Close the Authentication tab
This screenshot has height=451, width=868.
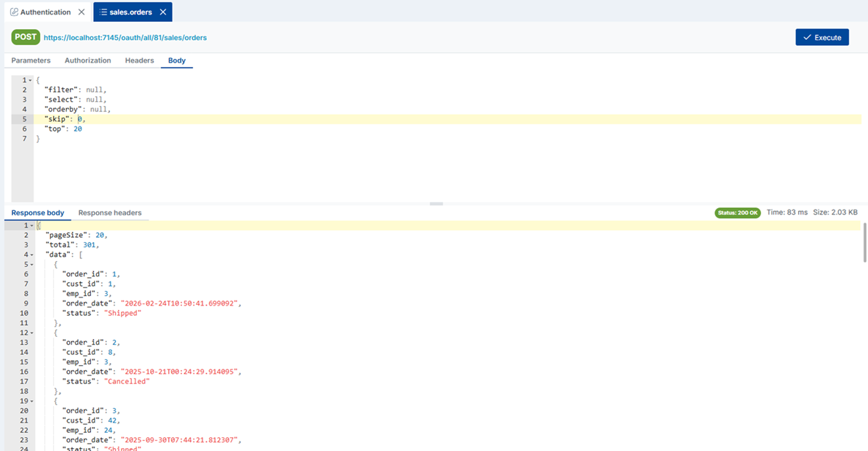tap(81, 12)
